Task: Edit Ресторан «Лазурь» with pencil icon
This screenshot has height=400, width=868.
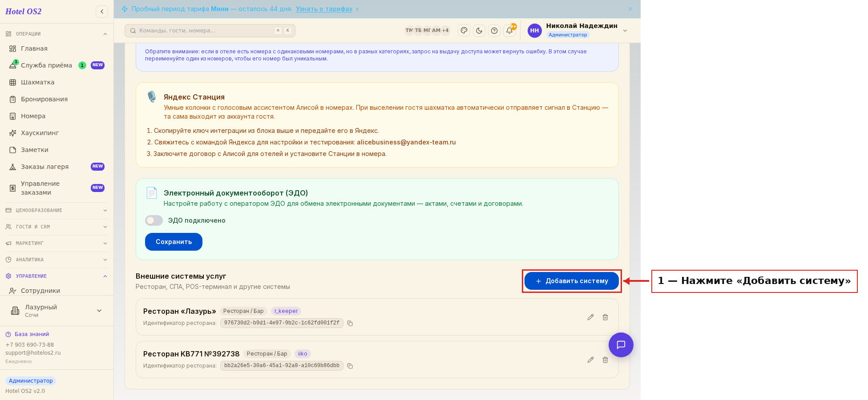Action: click(590, 317)
